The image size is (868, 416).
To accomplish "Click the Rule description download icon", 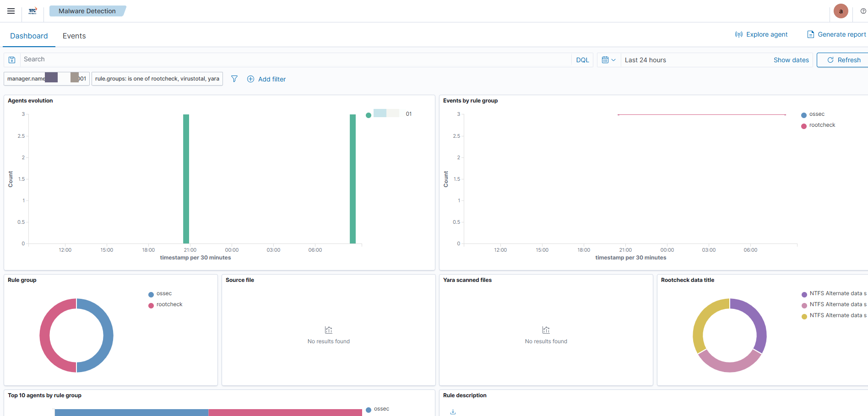I will point(453,411).
